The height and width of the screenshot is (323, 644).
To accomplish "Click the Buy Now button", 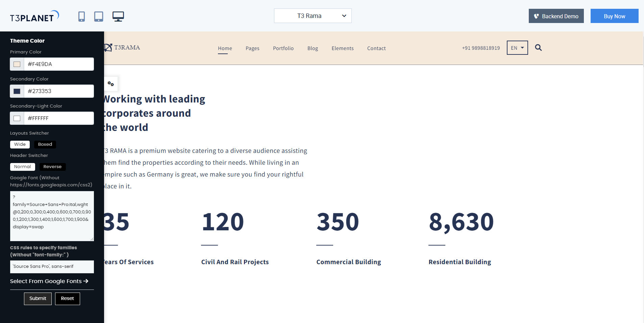I will tap(614, 16).
